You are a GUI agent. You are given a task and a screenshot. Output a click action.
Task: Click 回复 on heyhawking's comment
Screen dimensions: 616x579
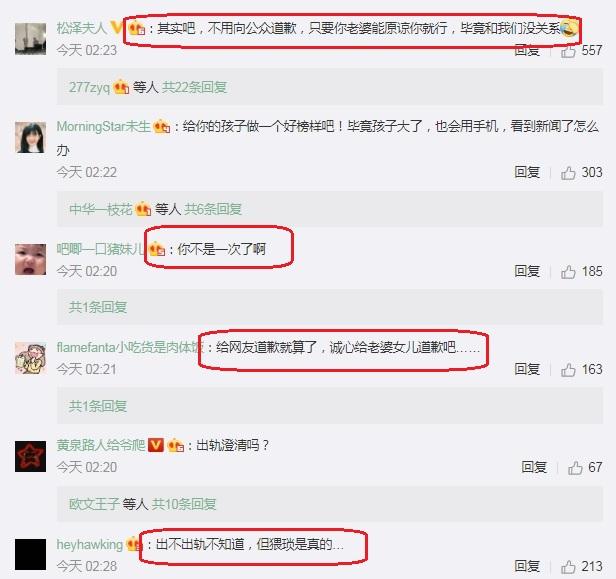coord(527,566)
